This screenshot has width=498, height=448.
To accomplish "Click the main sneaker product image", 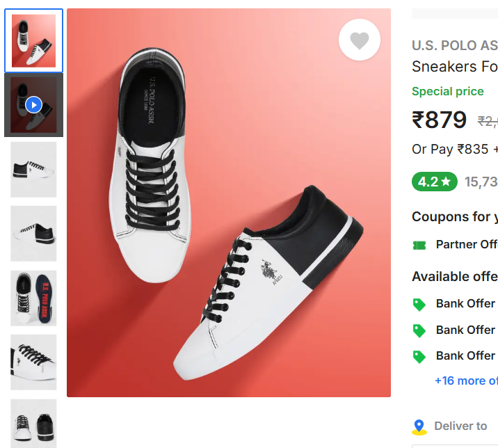I will 228,202.
